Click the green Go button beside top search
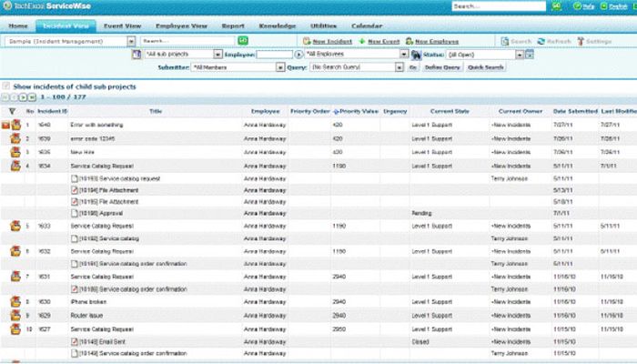The image size is (637, 364). coord(557,6)
